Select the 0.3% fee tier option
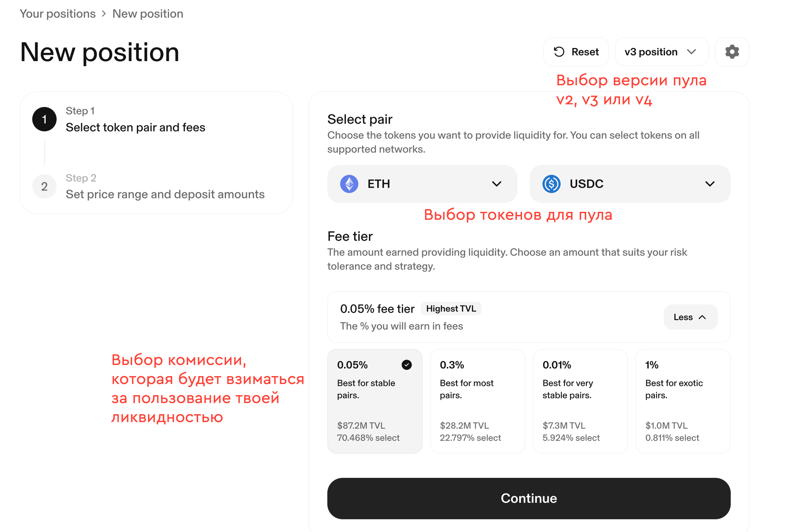This screenshot has height=532, width=794. coord(478,401)
